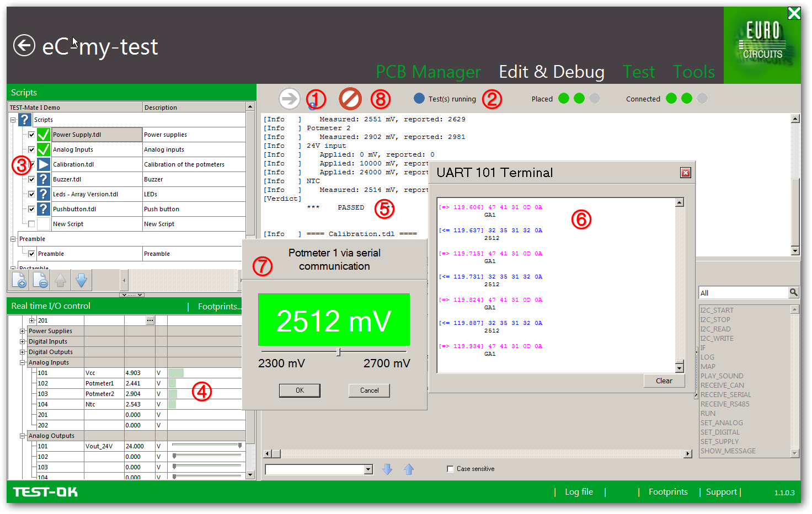The width and height of the screenshot is (812, 514).
Task: Open the Tools tab
Action: (694, 72)
